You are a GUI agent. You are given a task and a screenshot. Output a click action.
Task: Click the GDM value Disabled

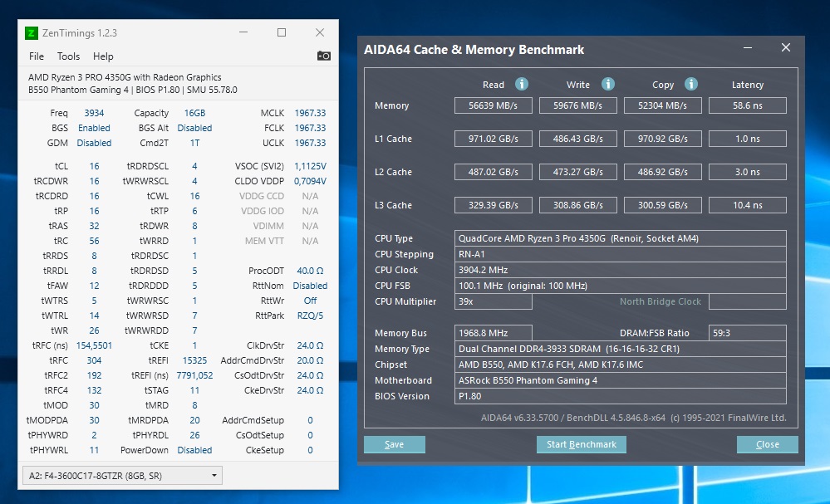click(x=94, y=143)
